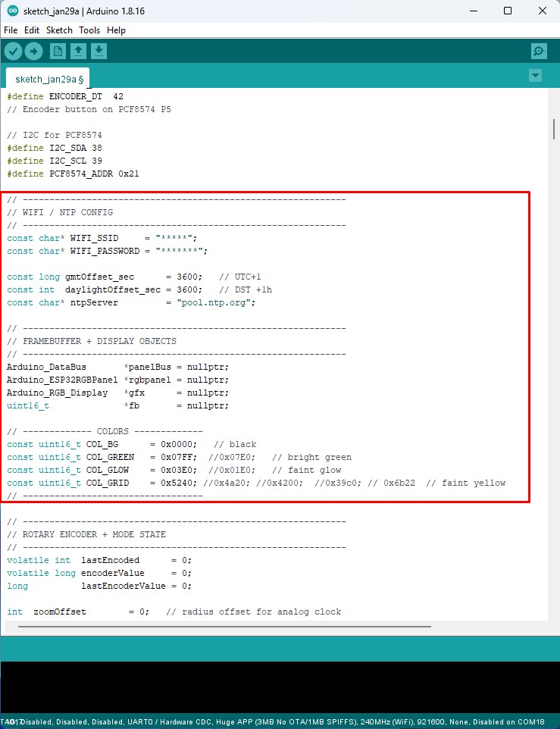Open the Help menu
This screenshot has height=729, width=560.
116,30
